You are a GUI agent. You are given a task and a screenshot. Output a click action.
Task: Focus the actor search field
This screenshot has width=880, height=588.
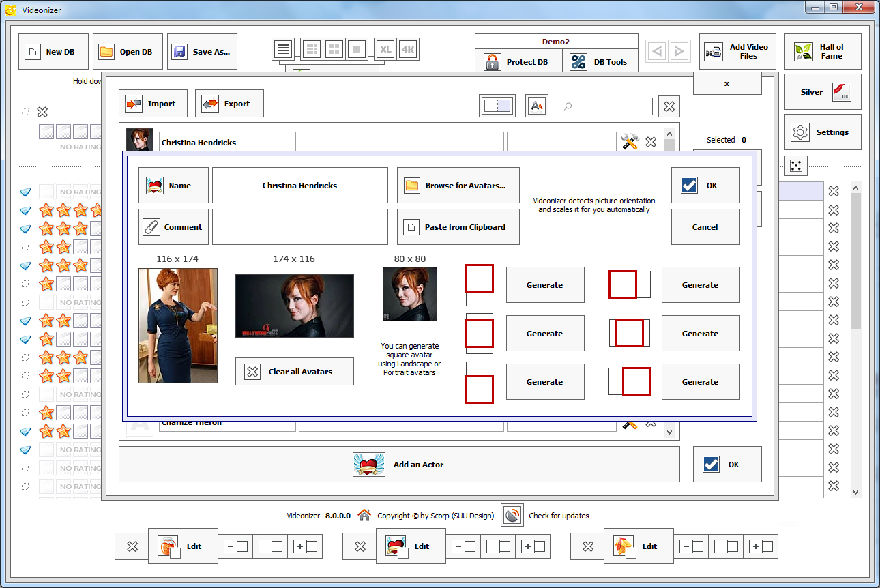pyautogui.click(x=606, y=106)
